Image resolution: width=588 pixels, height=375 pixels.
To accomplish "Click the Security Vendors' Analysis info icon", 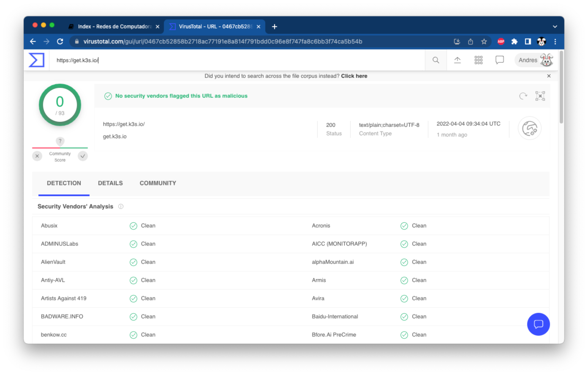I will (121, 206).
